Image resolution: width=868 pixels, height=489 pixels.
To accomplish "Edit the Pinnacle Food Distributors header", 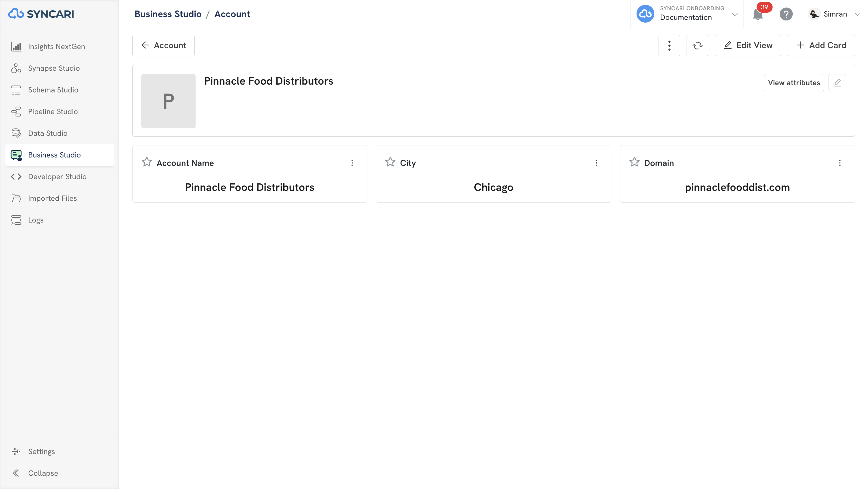I will click(837, 83).
